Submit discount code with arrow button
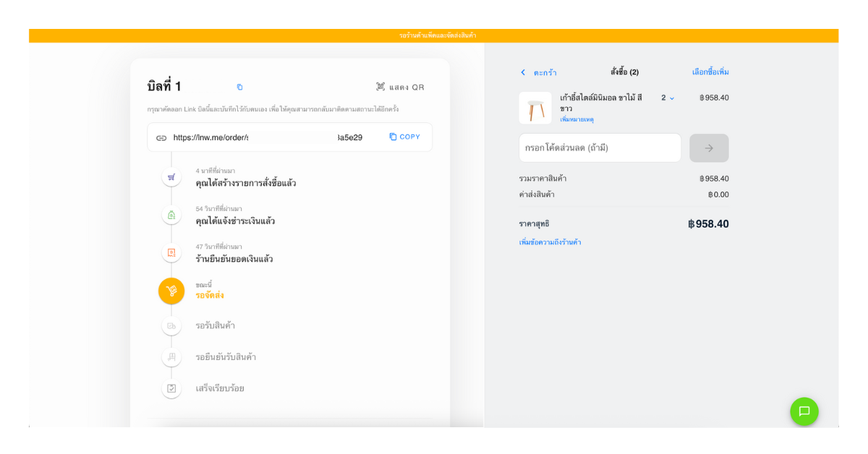Screen dimensions: 868x454 pyautogui.click(x=708, y=147)
